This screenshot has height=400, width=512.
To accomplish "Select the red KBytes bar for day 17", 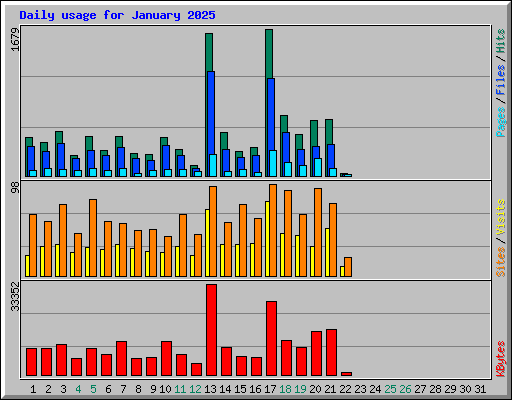I will (271, 339).
